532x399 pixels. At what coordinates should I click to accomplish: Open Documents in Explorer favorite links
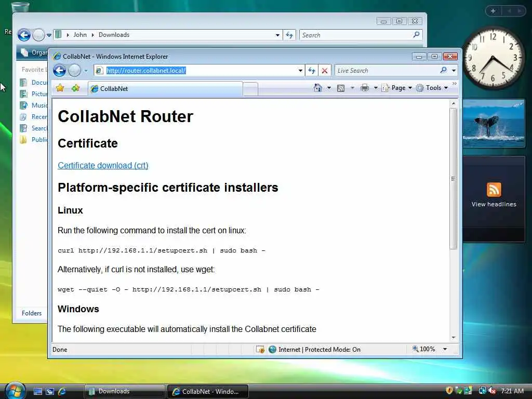(x=34, y=83)
